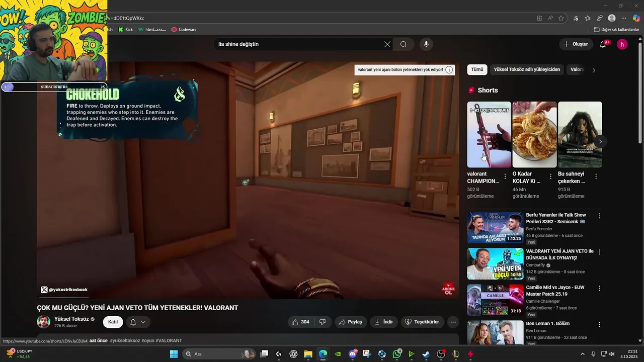Open YouTube notifications bell with 9+ badge
Viewport: 644px width, 362px height.
click(x=603, y=44)
